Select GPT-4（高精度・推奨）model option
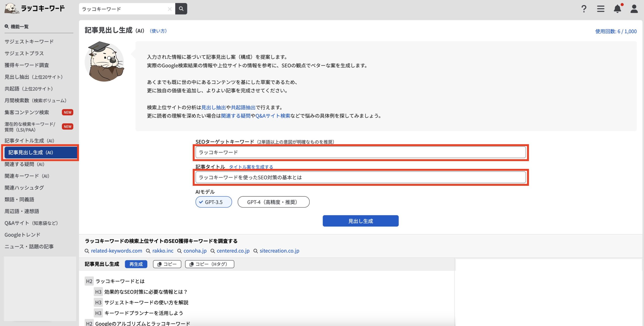 tap(273, 202)
